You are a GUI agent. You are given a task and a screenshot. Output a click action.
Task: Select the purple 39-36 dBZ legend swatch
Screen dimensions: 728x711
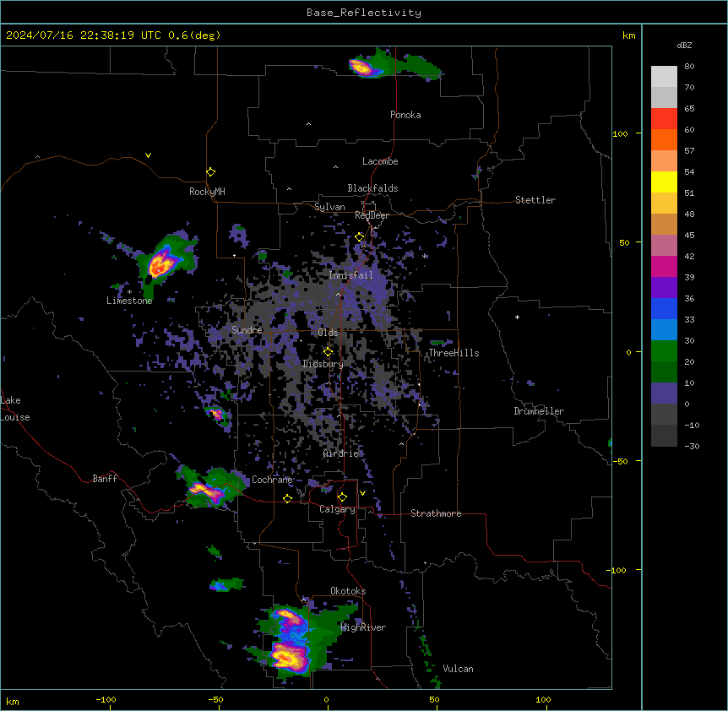tap(664, 288)
